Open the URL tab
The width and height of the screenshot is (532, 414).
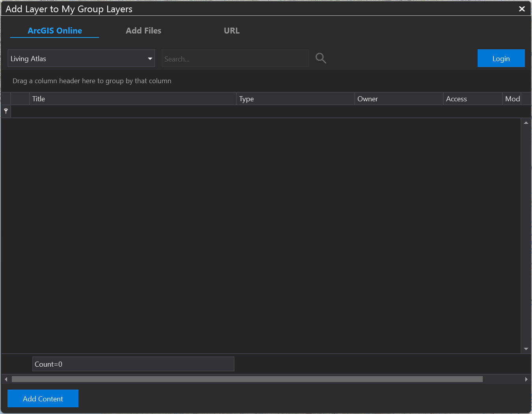point(232,31)
